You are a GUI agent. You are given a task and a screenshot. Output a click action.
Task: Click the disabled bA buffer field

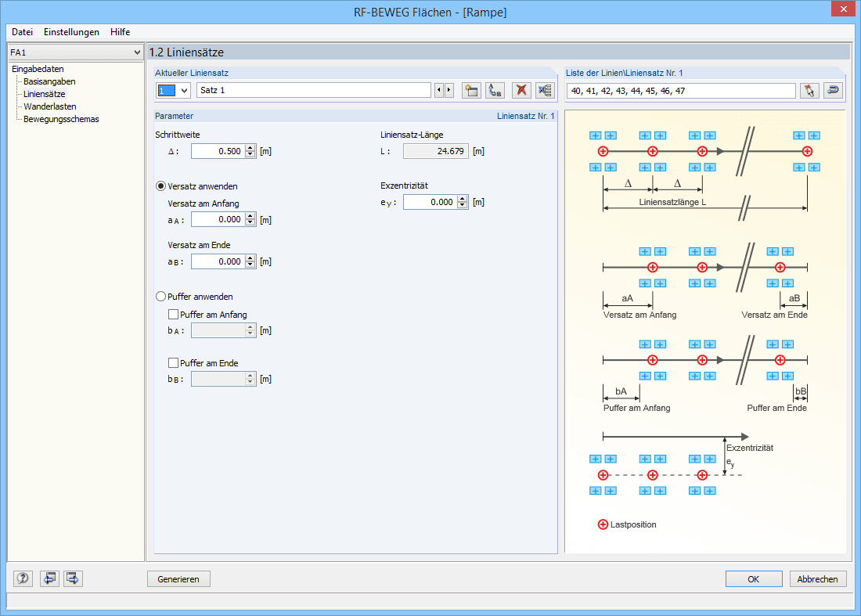218,330
